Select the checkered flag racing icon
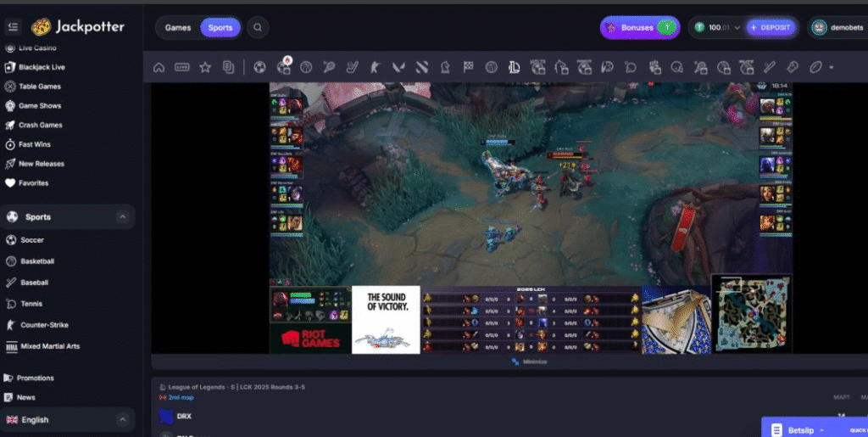The width and height of the screenshot is (868, 437). 468,67
